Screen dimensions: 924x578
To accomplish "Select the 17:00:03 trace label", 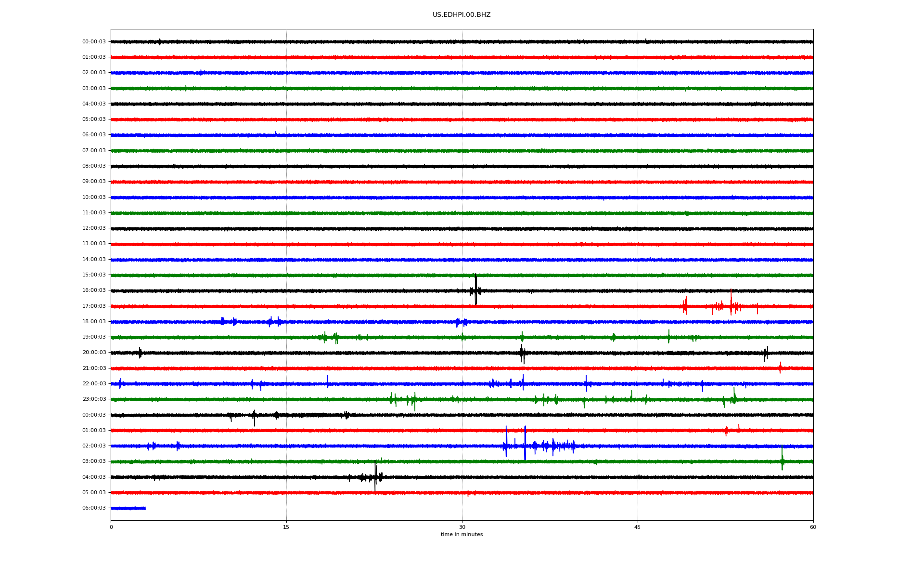I will tap(94, 306).
